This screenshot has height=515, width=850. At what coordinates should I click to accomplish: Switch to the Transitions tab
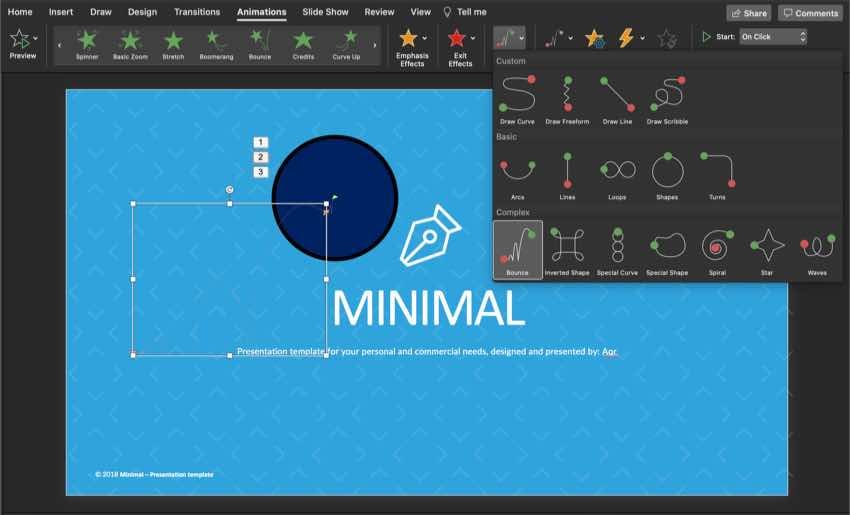196,12
